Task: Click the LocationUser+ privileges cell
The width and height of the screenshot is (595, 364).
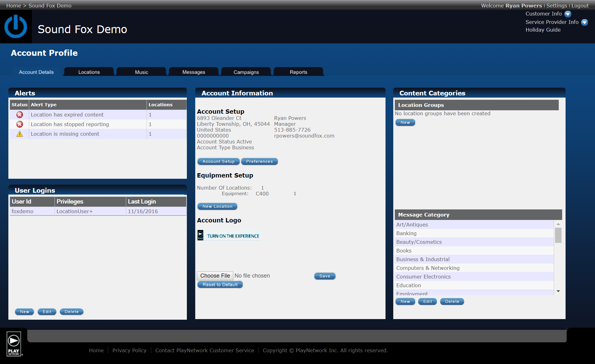Action: (x=90, y=211)
